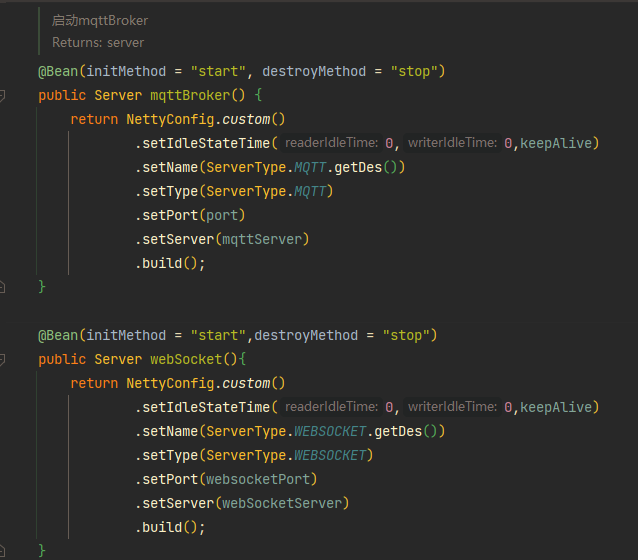Click the "stop" string above webSocket
This screenshot has width=638, height=560.
(x=406, y=335)
